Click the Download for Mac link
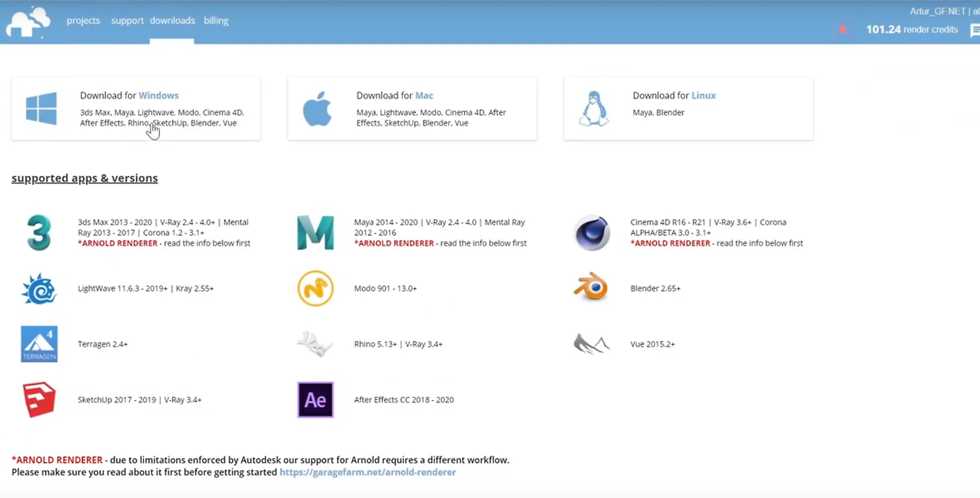 tap(394, 96)
